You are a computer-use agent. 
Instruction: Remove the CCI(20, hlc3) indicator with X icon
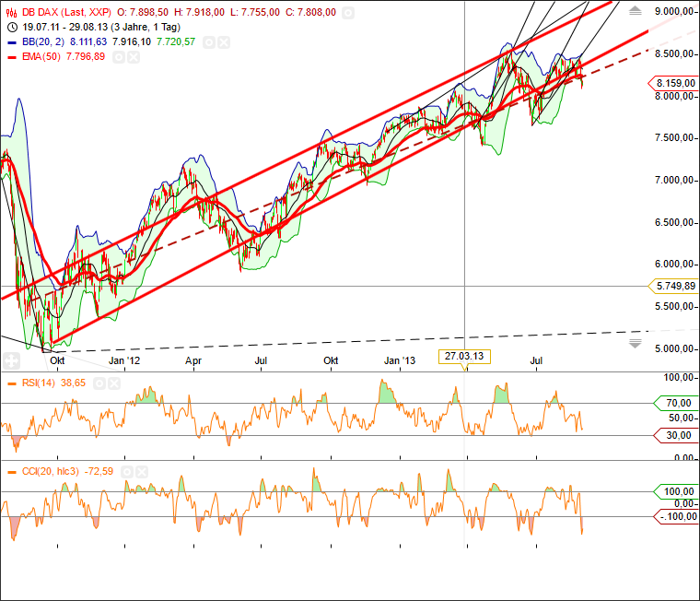(x=142, y=472)
